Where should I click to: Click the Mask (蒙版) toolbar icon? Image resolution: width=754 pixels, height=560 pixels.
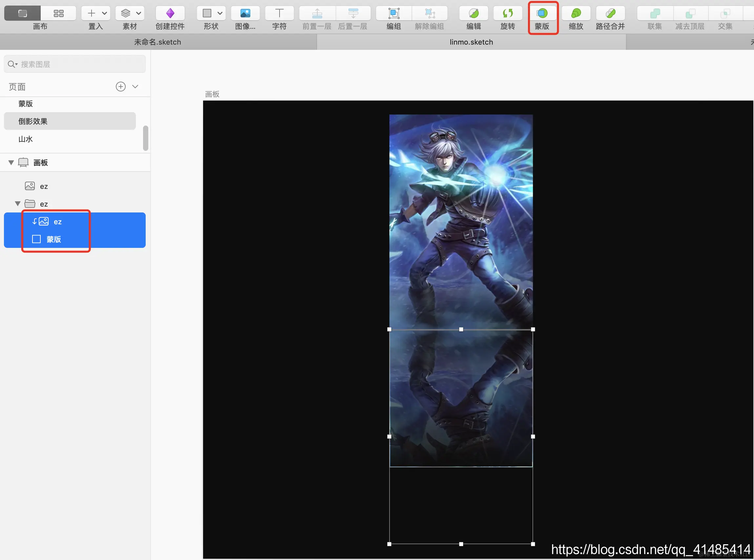tap(542, 14)
